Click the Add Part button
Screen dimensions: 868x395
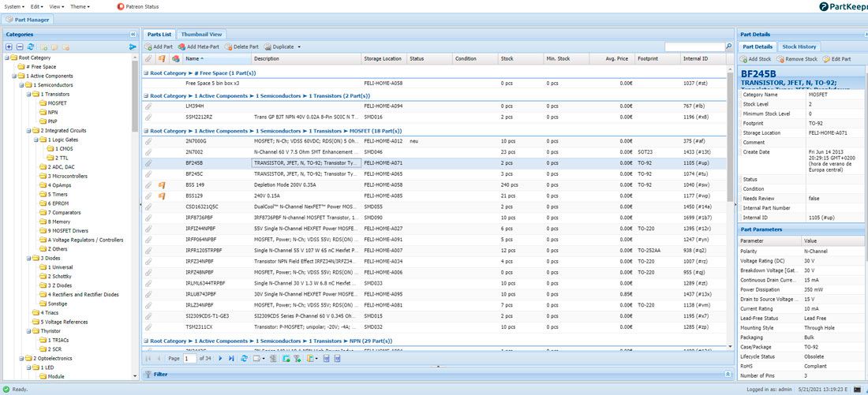[x=159, y=47]
